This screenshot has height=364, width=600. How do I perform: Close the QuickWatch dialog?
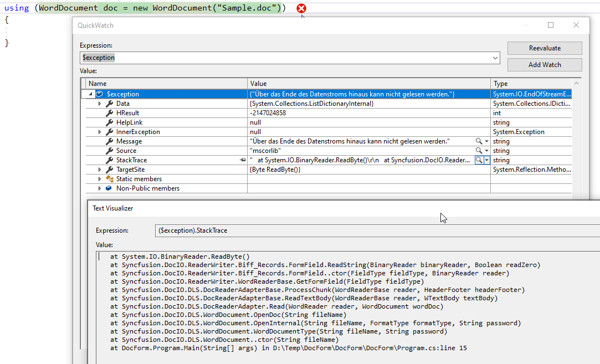point(576,25)
